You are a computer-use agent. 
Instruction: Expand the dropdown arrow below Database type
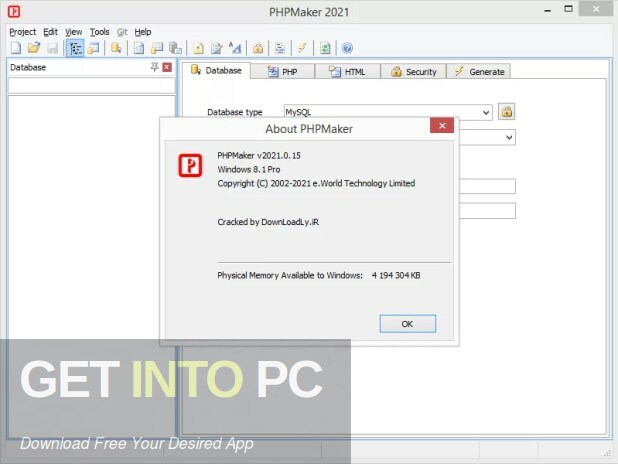(x=509, y=138)
